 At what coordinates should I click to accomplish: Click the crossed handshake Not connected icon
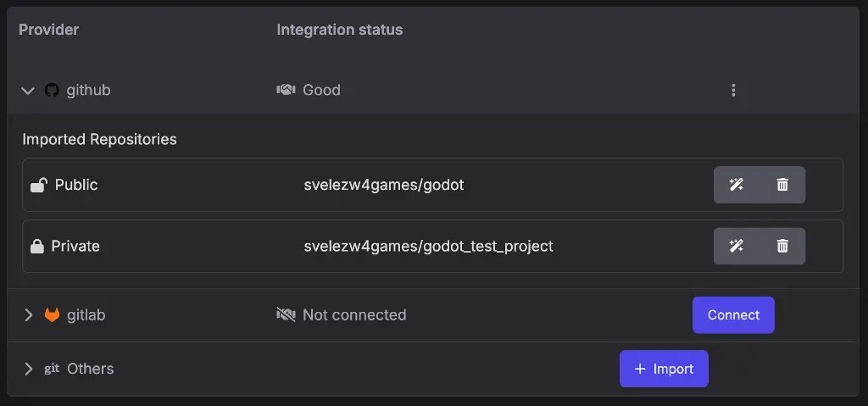[286, 314]
